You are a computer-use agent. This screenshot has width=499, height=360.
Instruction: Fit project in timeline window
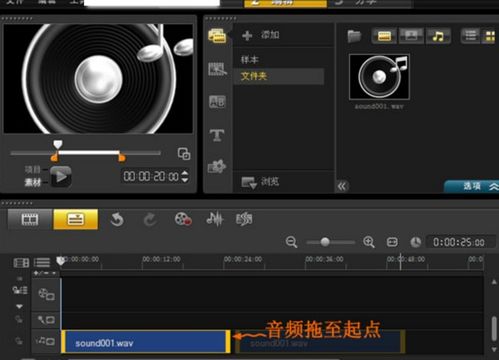tap(392, 242)
